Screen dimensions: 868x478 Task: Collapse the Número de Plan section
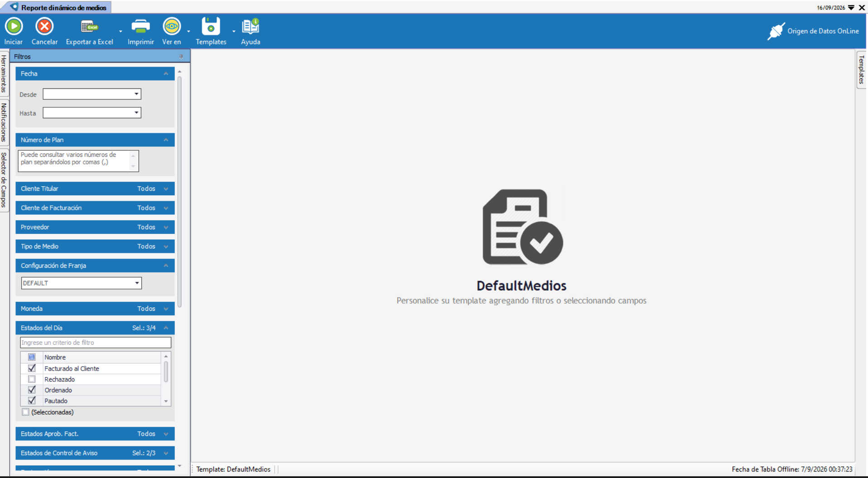pyautogui.click(x=166, y=140)
